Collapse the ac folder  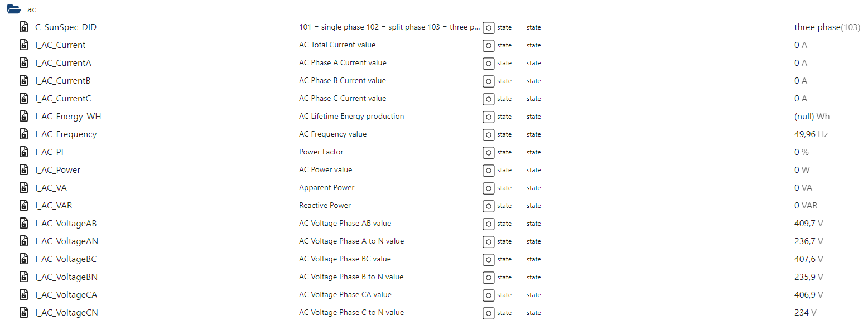pyautogui.click(x=14, y=9)
